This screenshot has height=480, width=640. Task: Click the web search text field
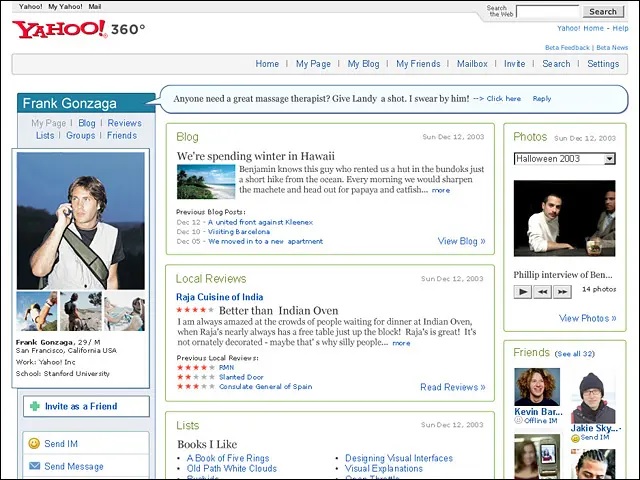point(547,12)
